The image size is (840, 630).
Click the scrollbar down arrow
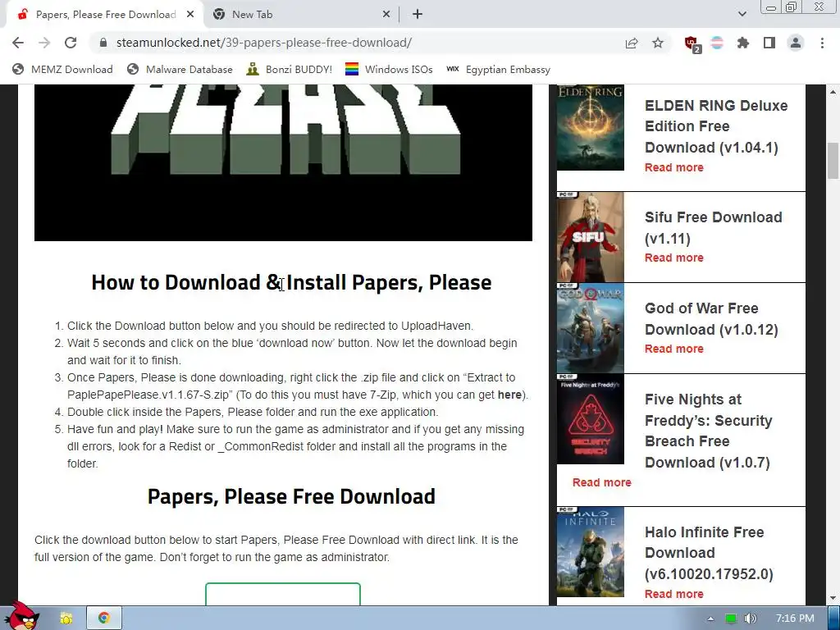click(833, 598)
